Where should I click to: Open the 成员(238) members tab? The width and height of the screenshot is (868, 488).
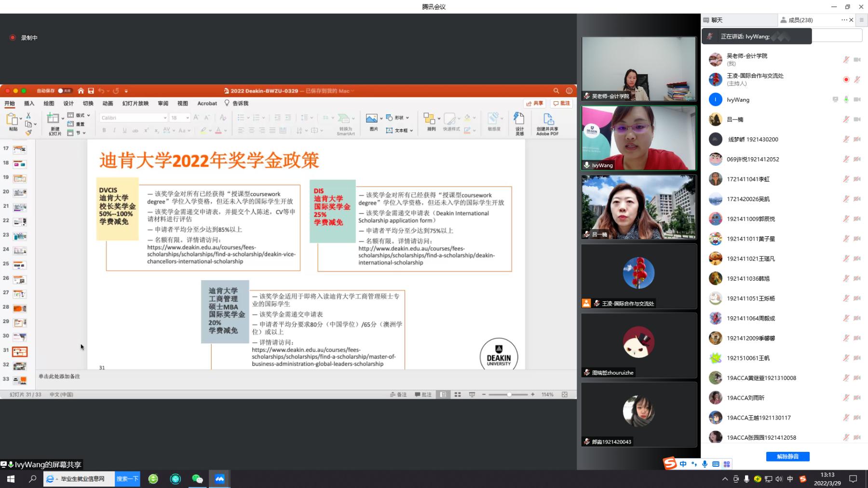coord(800,20)
